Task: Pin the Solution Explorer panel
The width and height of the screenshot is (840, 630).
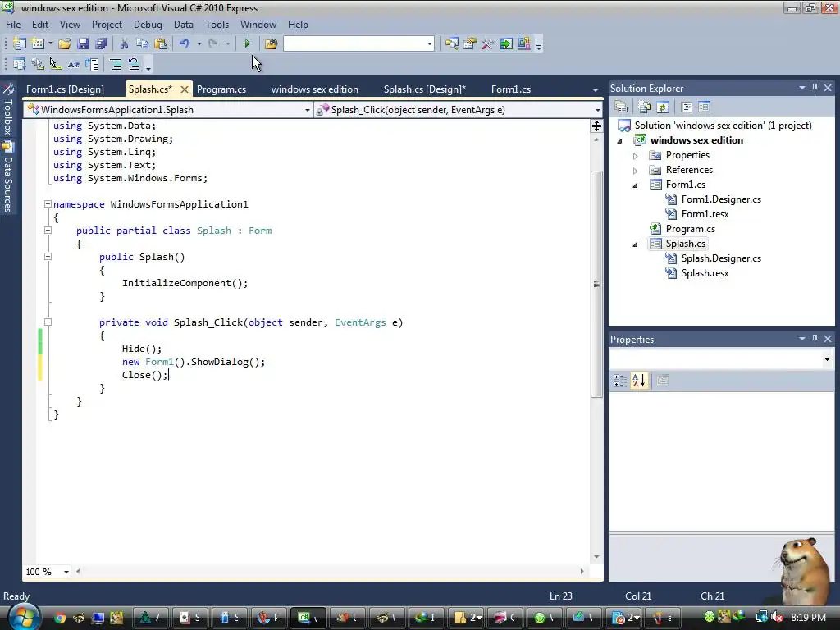Action: pos(815,88)
